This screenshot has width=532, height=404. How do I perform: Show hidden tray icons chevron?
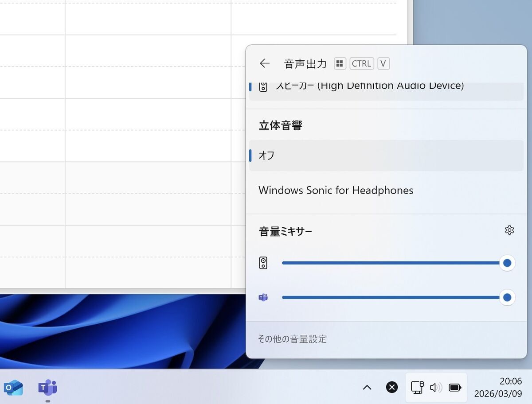tap(367, 388)
